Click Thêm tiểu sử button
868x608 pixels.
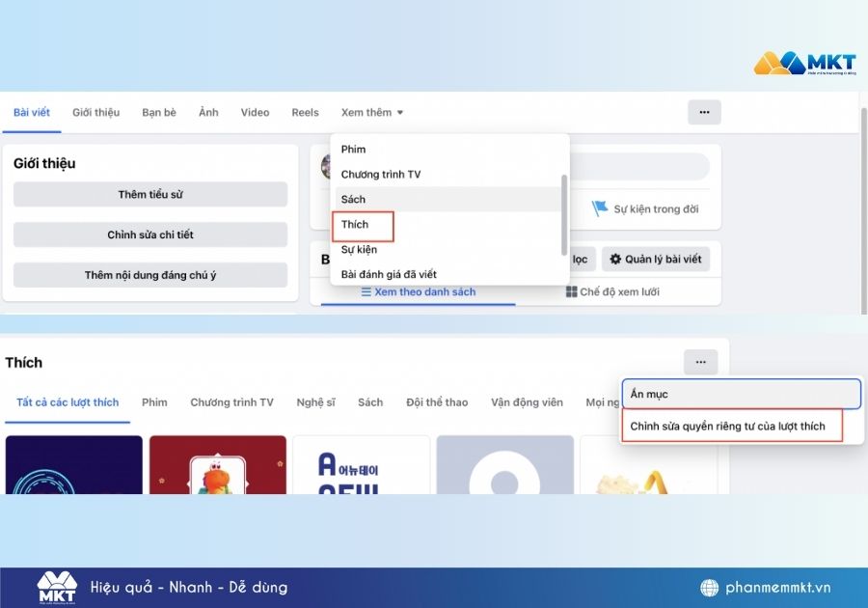pyautogui.click(x=150, y=194)
